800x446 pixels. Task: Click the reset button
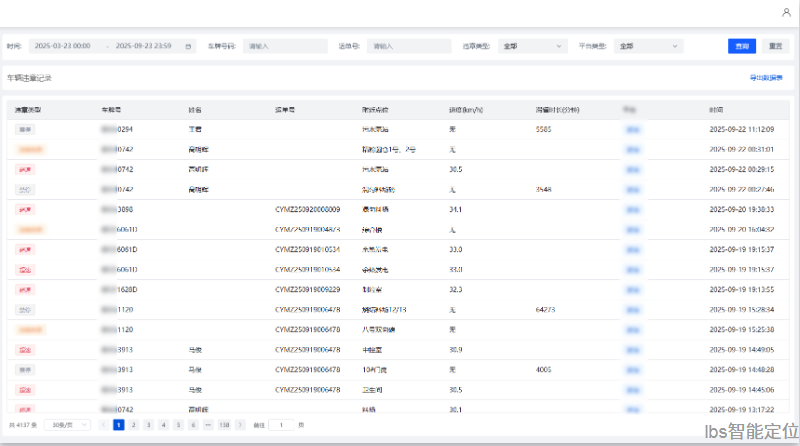(x=776, y=46)
